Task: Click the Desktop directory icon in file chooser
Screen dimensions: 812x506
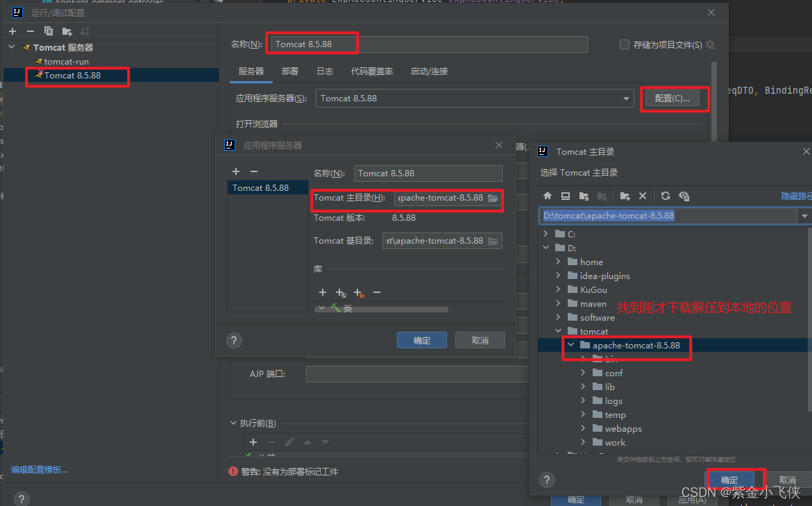Action: (x=566, y=196)
